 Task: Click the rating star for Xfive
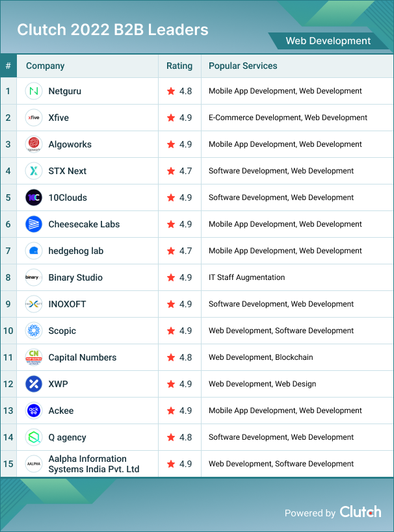coord(171,118)
